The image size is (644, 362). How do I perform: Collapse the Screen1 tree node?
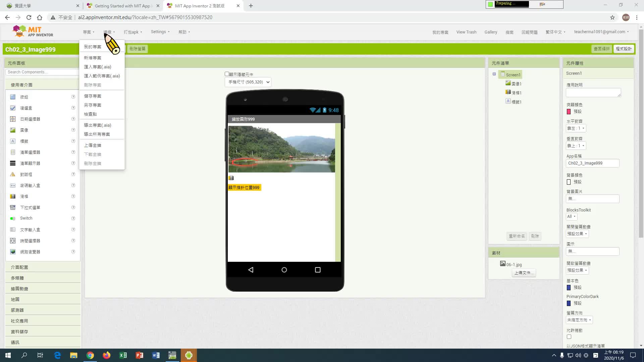(494, 74)
